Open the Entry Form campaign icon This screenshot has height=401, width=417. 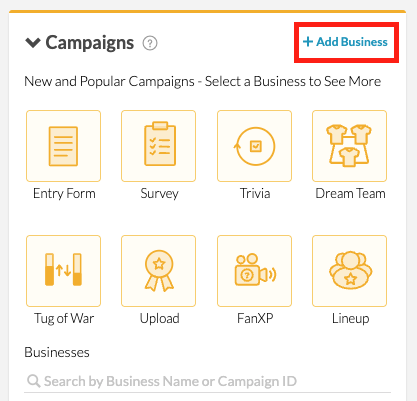pos(63,146)
